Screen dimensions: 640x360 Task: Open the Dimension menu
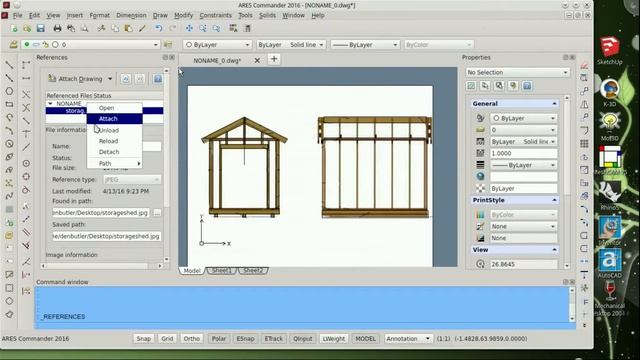[131, 16]
